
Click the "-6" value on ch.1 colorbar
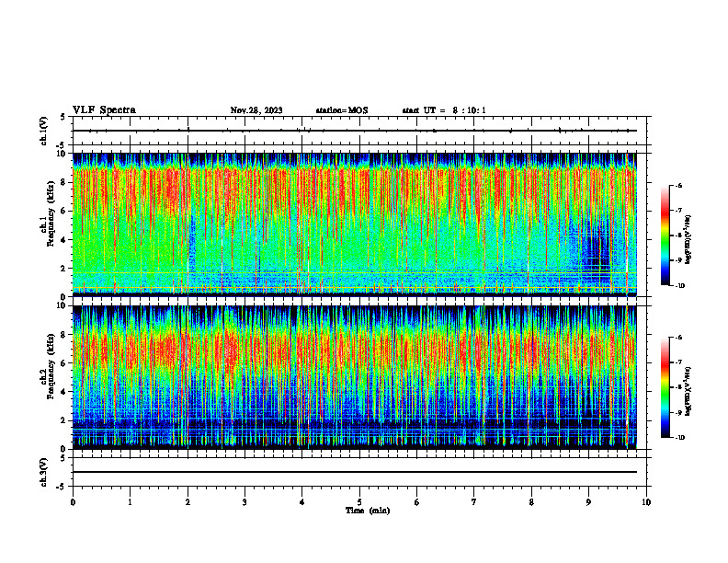678,185
